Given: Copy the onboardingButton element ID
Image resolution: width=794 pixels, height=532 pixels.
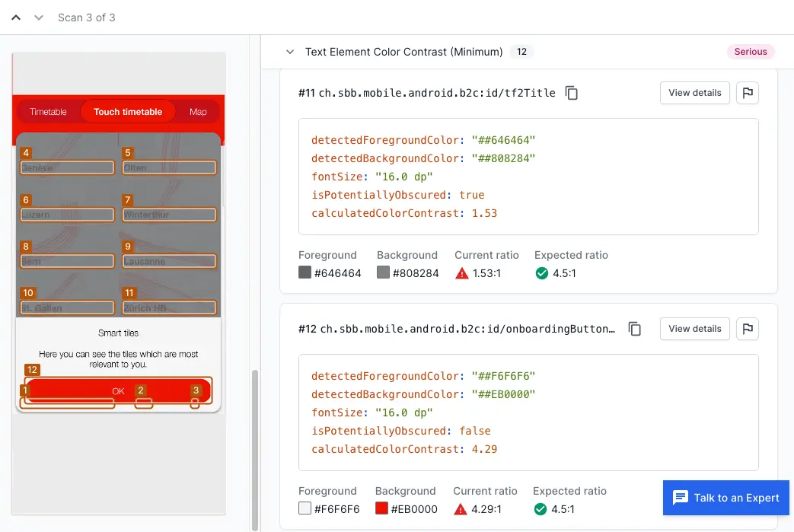Looking at the screenshot, I should (634, 329).
